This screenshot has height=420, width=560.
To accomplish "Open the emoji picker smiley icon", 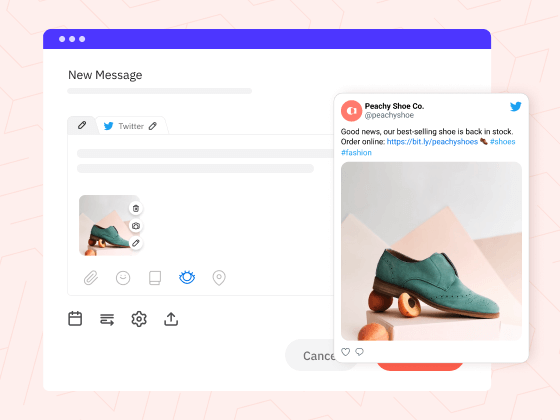I will click(x=123, y=278).
